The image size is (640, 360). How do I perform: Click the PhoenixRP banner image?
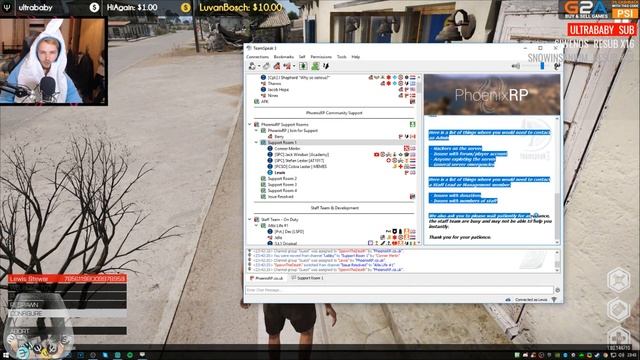(x=492, y=95)
